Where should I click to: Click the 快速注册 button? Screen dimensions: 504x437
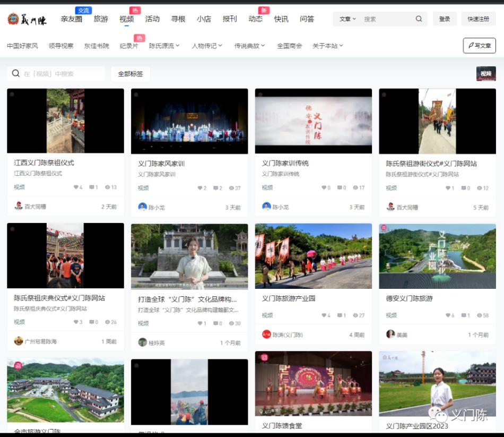coord(479,19)
